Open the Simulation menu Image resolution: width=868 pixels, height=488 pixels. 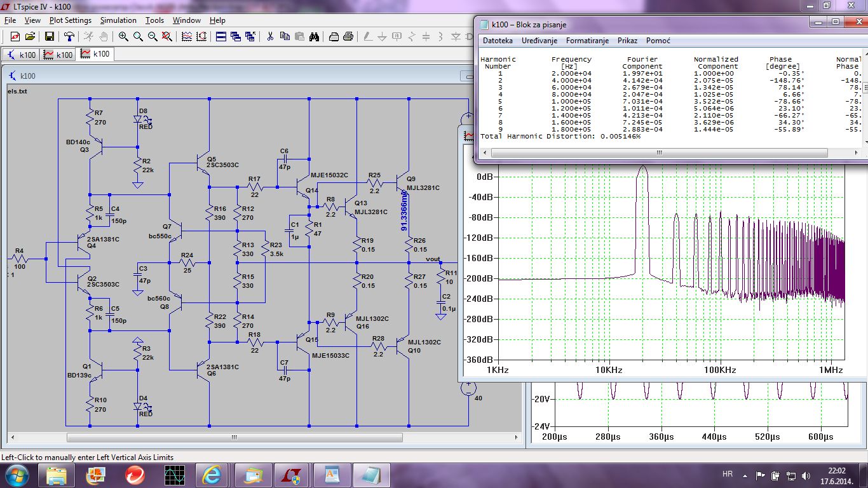coord(118,20)
